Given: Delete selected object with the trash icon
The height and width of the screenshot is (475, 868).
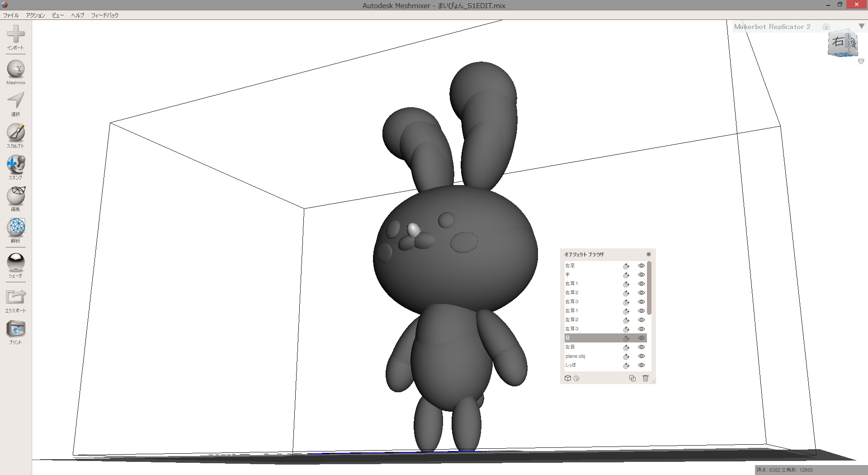Looking at the screenshot, I should point(645,378).
